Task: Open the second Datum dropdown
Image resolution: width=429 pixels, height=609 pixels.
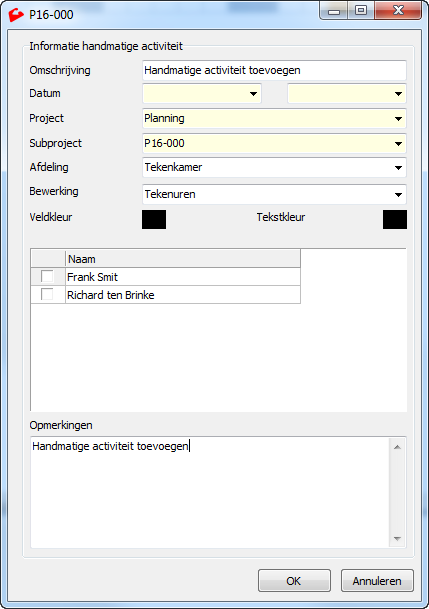Action: (x=347, y=94)
